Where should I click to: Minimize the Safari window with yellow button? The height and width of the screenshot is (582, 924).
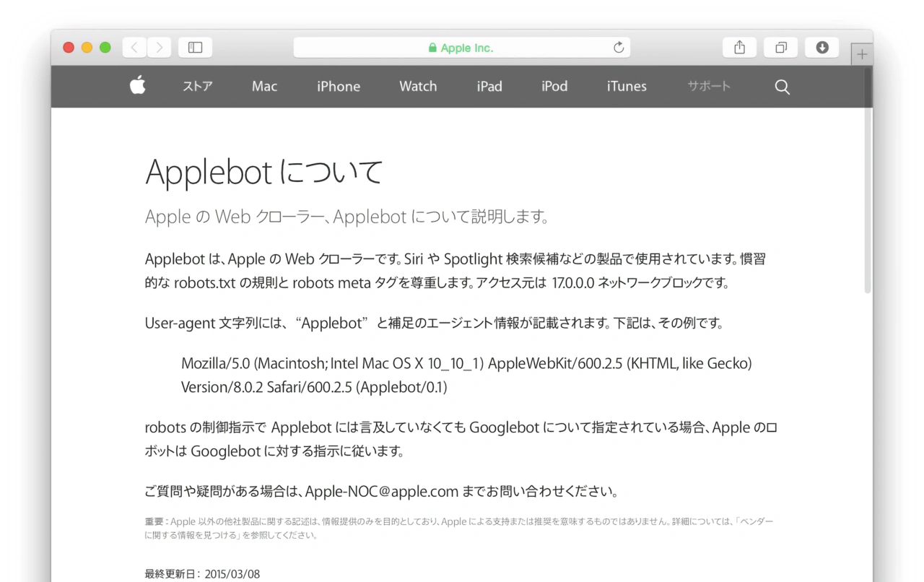tap(87, 48)
